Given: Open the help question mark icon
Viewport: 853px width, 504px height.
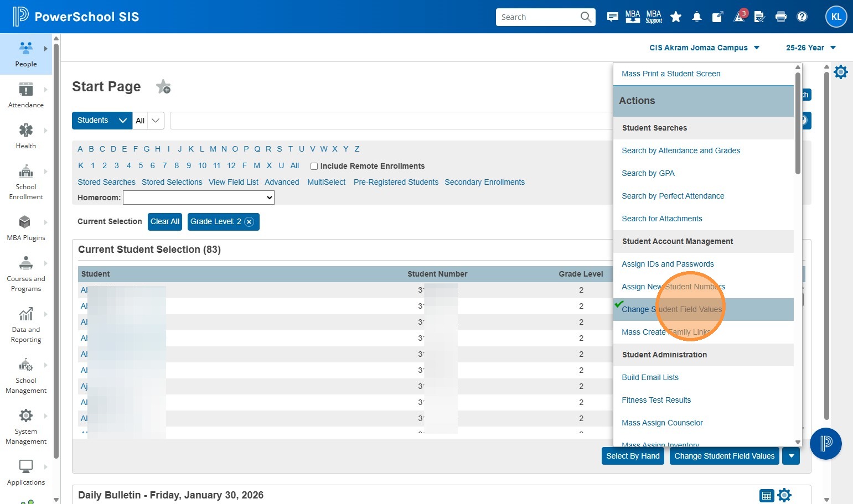Looking at the screenshot, I should click(802, 17).
